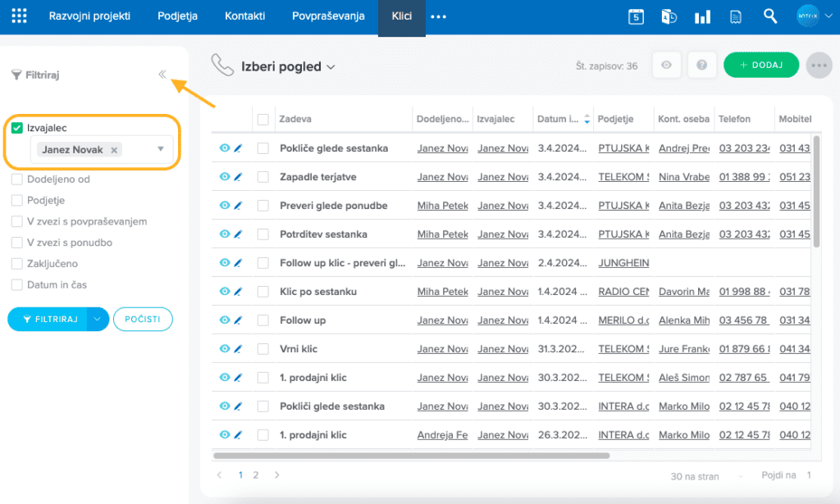Click the help question mark button
This screenshot has height=504, width=840.
[701, 66]
